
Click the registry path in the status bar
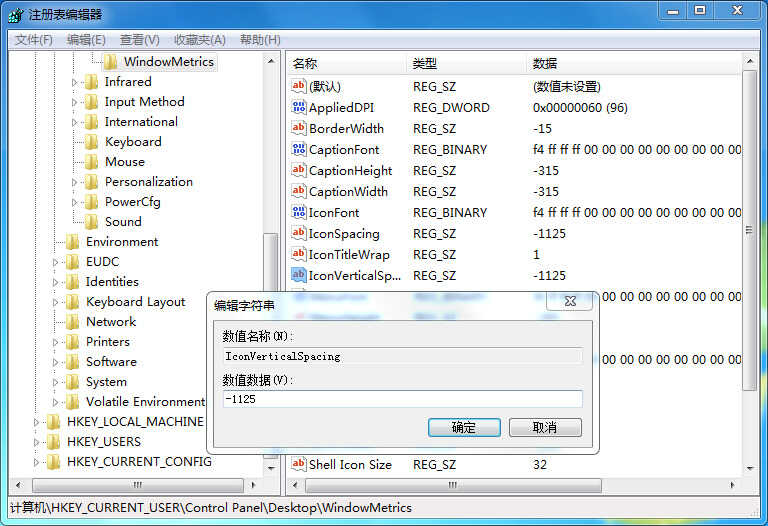pyautogui.click(x=211, y=508)
